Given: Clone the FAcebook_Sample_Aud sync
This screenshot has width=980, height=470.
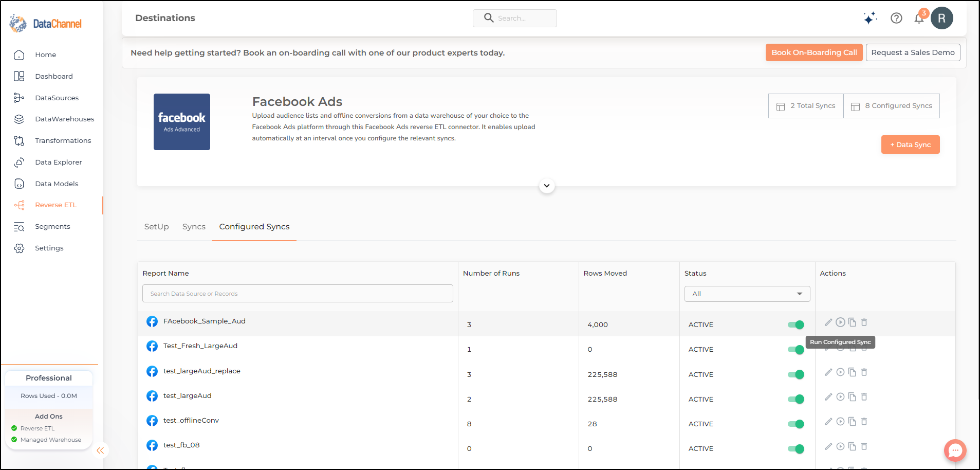Looking at the screenshot, I should (852, 322).
